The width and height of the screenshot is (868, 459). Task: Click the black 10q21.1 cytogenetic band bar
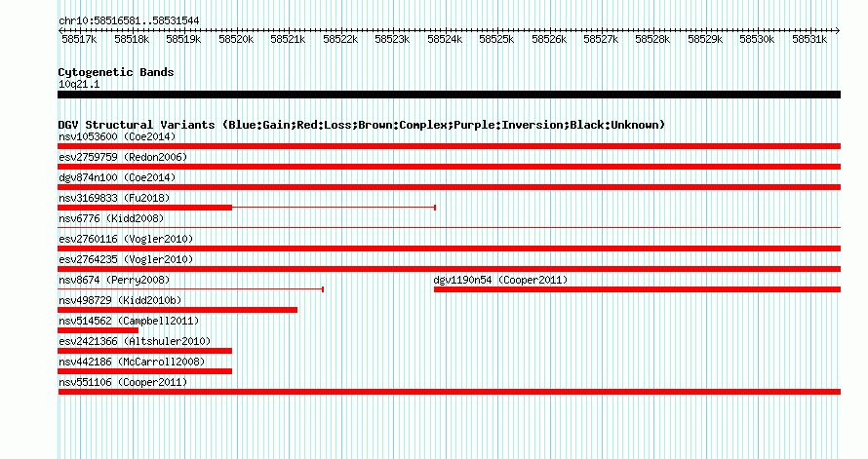(449, 95)
